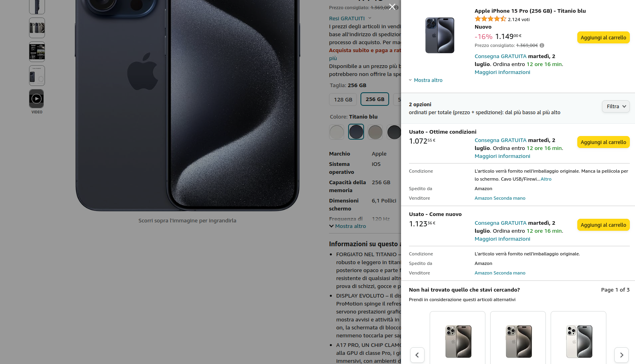
Task: Choose the Titanio blu color swatch
Action: [x=356, y=132]
